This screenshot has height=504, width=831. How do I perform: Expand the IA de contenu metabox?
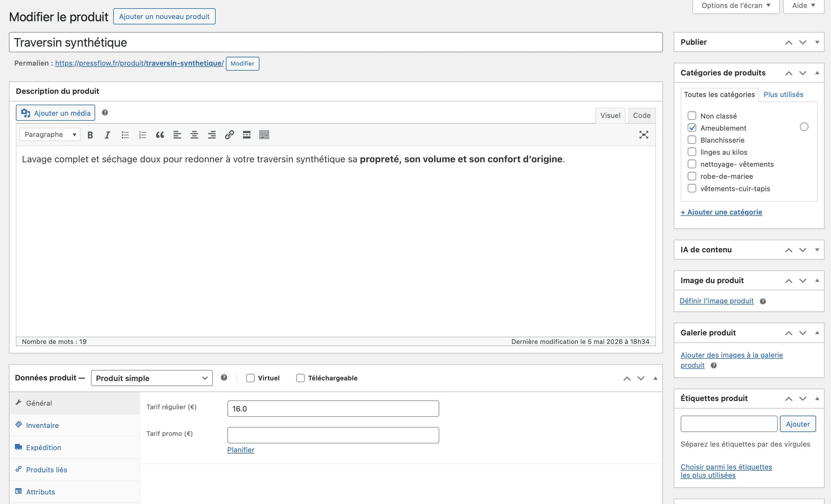click(817, 250)
